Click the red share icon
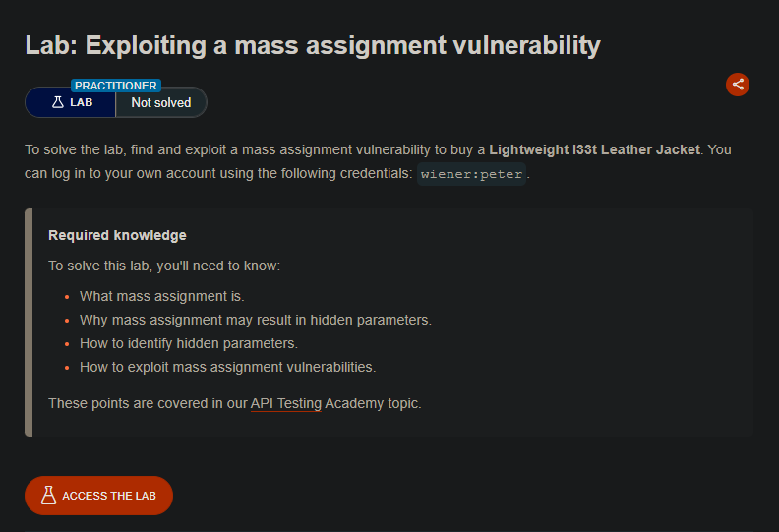 pos(738,85)
